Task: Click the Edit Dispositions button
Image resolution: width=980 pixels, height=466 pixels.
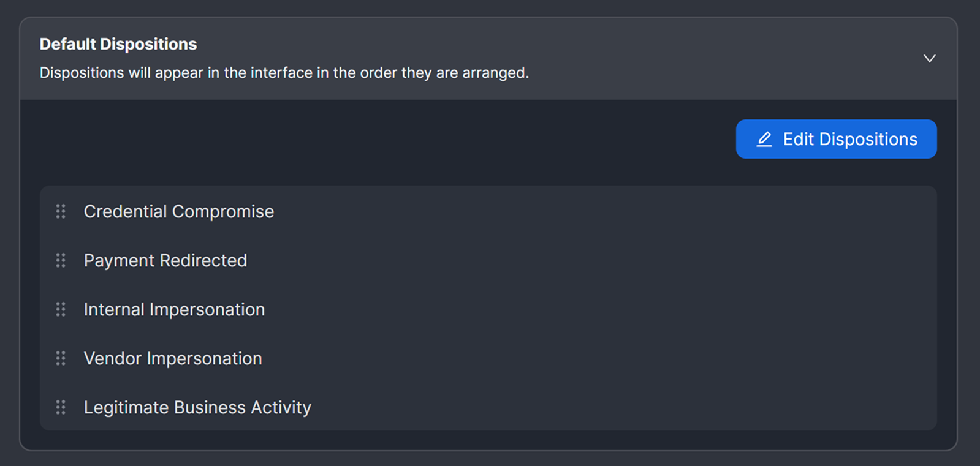Action: coord(835,139)
